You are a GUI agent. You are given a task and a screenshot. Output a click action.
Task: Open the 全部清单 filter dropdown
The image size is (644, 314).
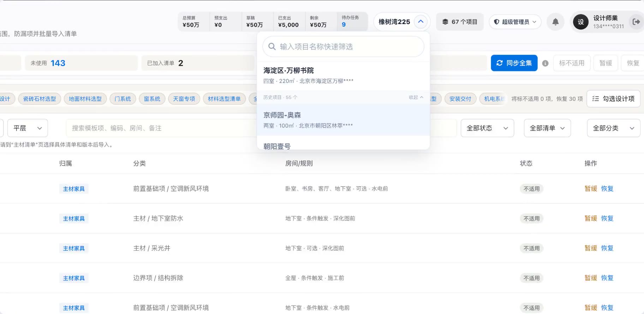tap(547, 128)
